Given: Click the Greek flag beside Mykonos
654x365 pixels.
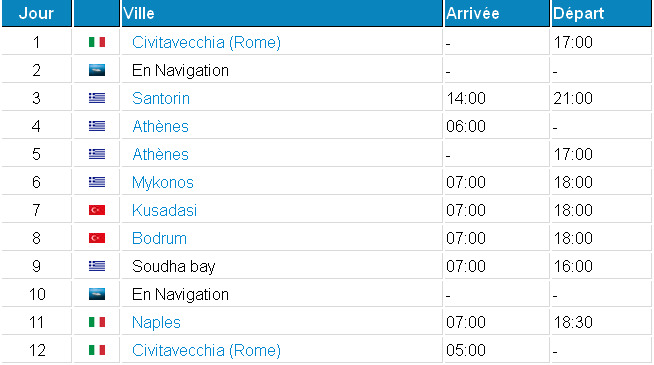Looking at the screenshot, I should [97, 182].
